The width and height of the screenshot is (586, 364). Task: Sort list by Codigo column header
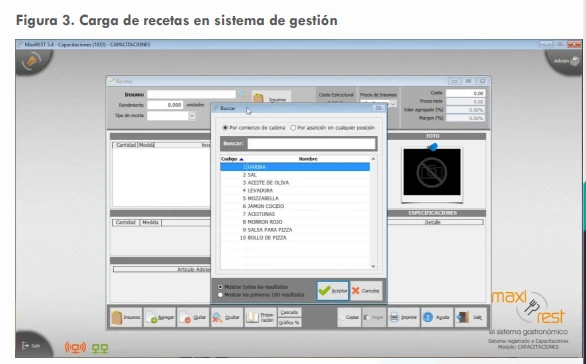[x=233, y=159]
